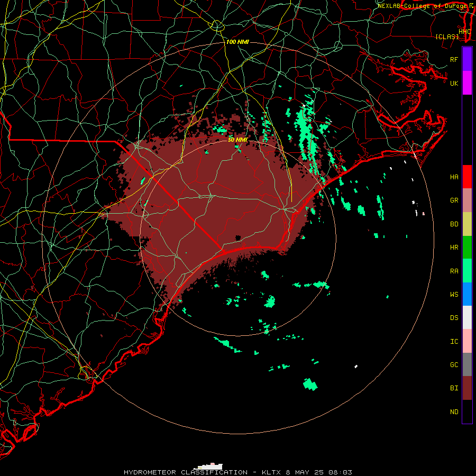Click the 50 NMI range ring label
476x476 pixels.
pos(237,140)
